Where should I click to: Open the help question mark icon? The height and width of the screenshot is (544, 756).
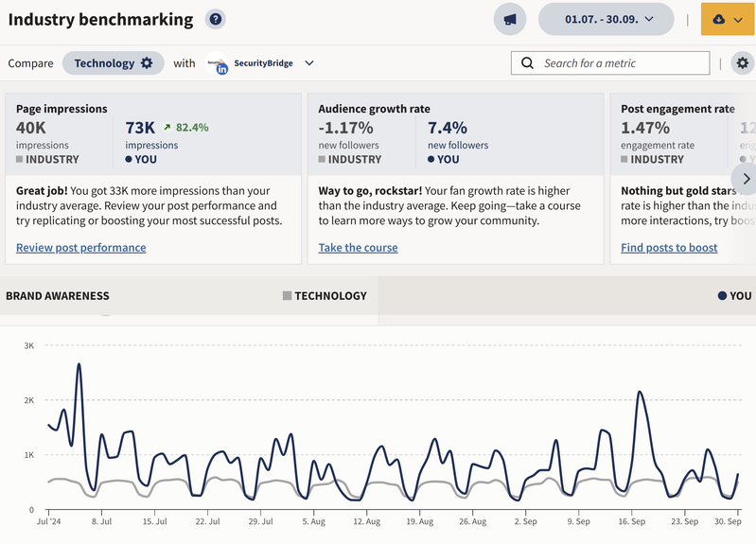216,19
